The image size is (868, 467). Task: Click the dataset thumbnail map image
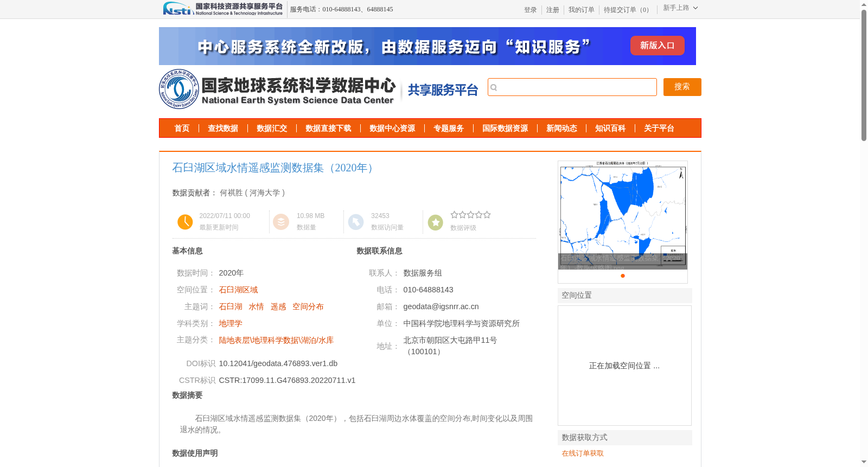pyautogui.click(x=623, y=215)
